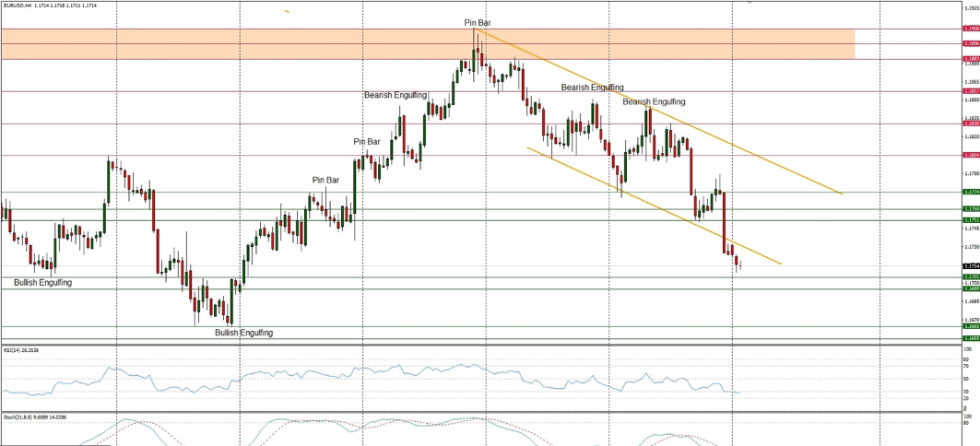980x446 pixels.
Task: Select the most recent candlestick on chart
Action: coord(739,265)
